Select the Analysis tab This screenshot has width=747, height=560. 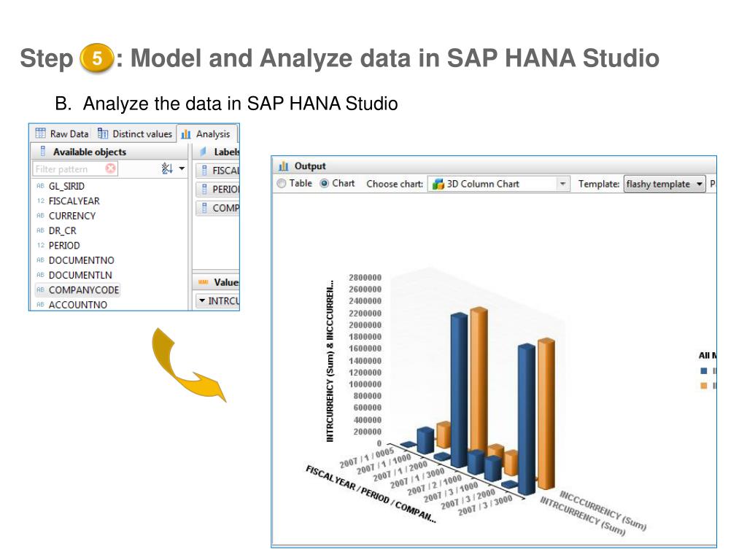click(x=206, y=134)
